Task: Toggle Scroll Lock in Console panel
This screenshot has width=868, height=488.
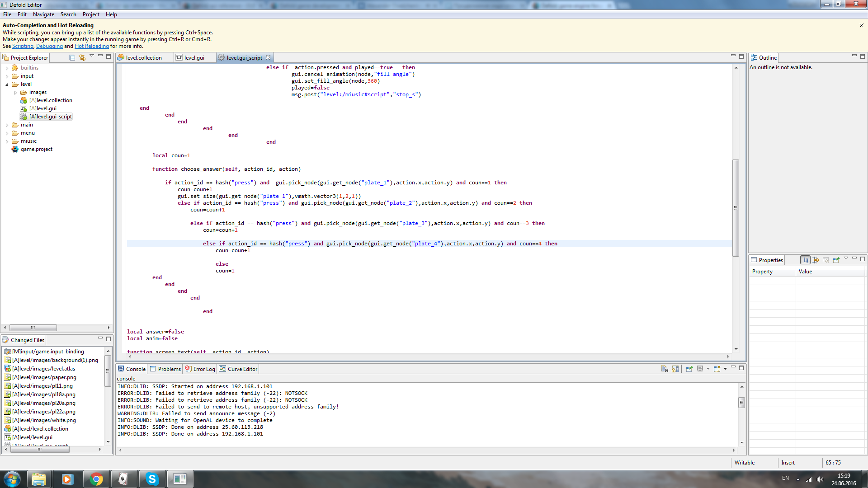Action: (x=675, y=369)
